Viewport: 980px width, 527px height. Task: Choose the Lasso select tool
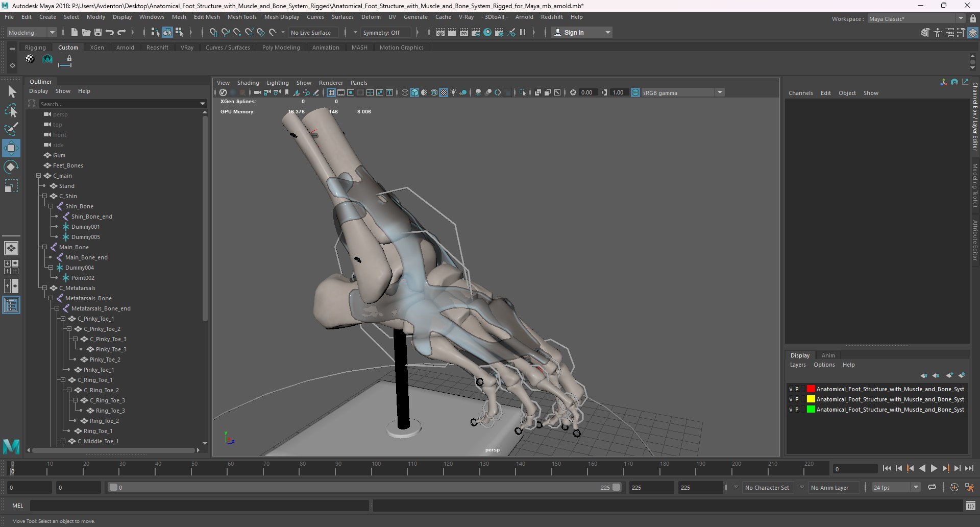[11, 110]
